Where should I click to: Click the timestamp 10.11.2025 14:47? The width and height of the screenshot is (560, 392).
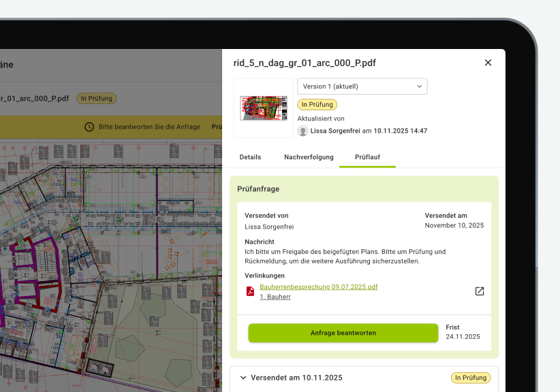(x=401, y=131)
